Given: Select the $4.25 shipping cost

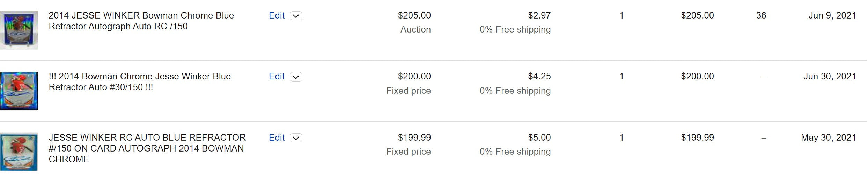Looking at the screenshot, I should point(539,77).
